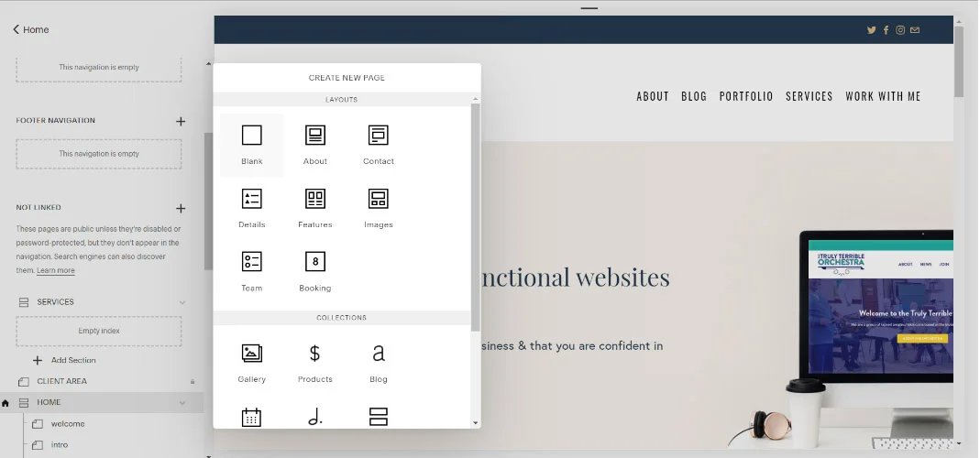Pick the Features page layout

[x=315, y=208]
